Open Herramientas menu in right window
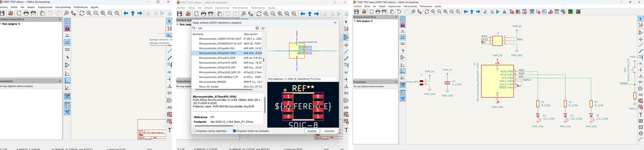644x150 pixels. click(x=410, y=6)
